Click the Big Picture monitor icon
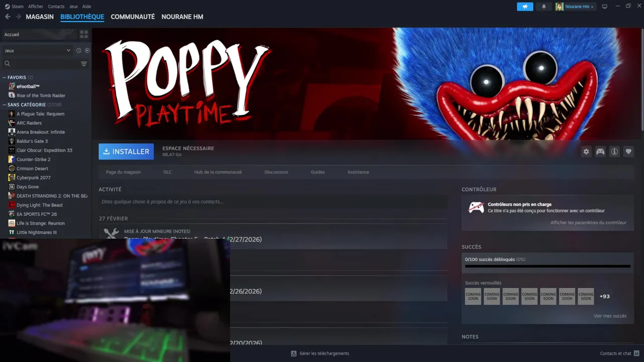The width and height of the screenshot is (644, 362). click(605, 7)
